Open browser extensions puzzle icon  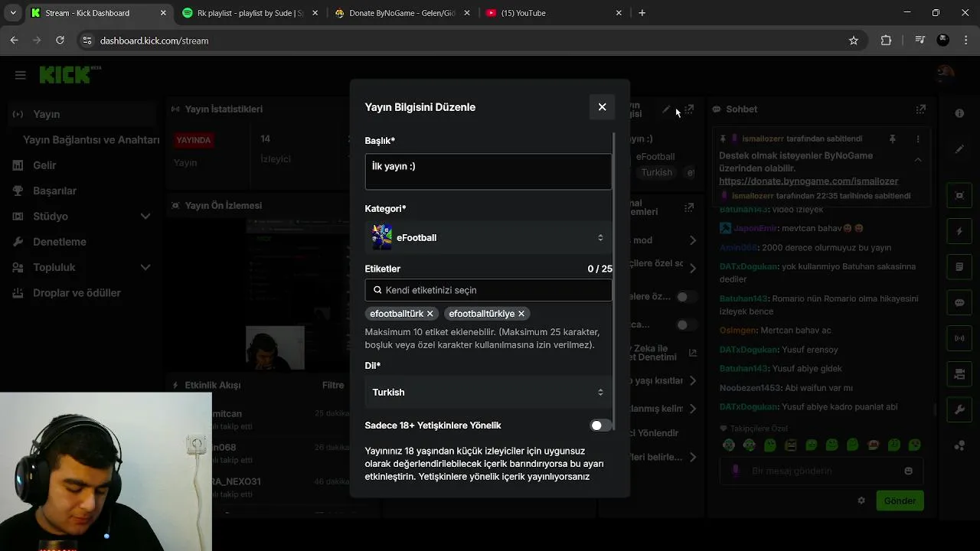(886, 41)
